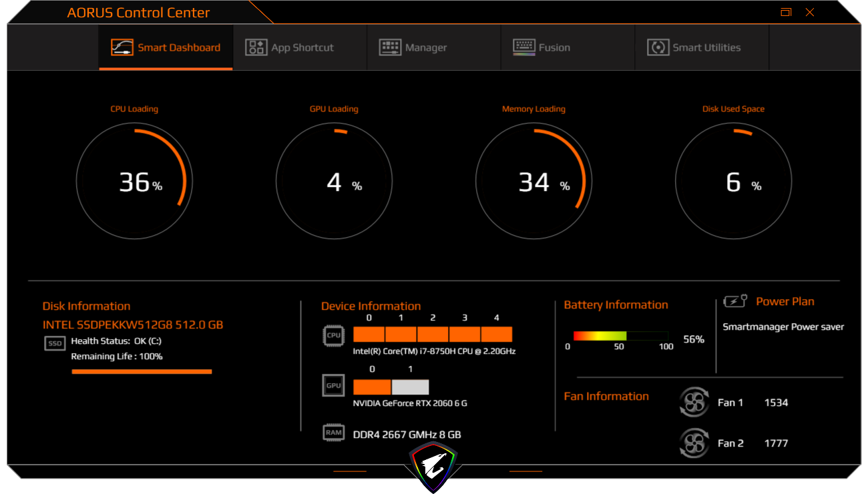The width and height of the screenshot is (868, 494).
Task: Click the Fan 2 icon
Action: click(694, 443)
